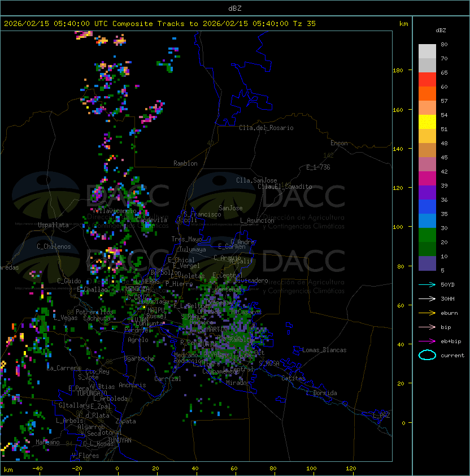Screen dimensions: 470x476
Task: Pick the red swatch between 65 and 60
Action: pyautogui.click(x=427, y=80)
